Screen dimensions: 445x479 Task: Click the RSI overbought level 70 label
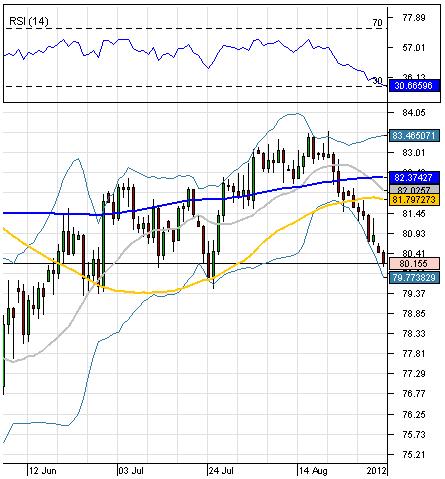click(x=377, y=23)
